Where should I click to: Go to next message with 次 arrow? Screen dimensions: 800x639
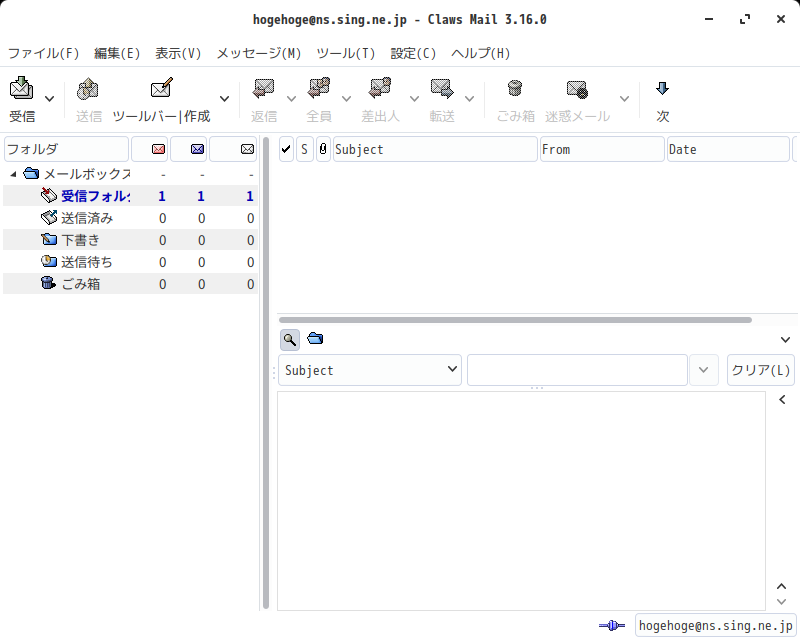(x=662, y=88)
